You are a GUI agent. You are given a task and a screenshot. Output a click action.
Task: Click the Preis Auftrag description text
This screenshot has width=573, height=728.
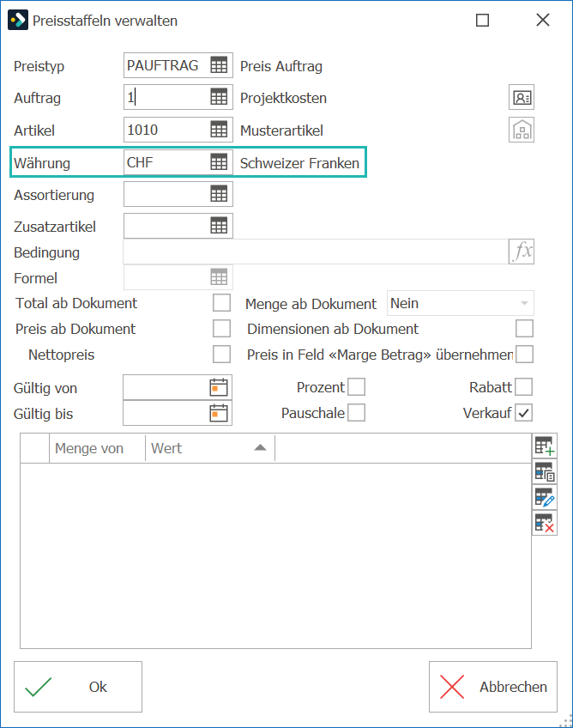point(281,66)
